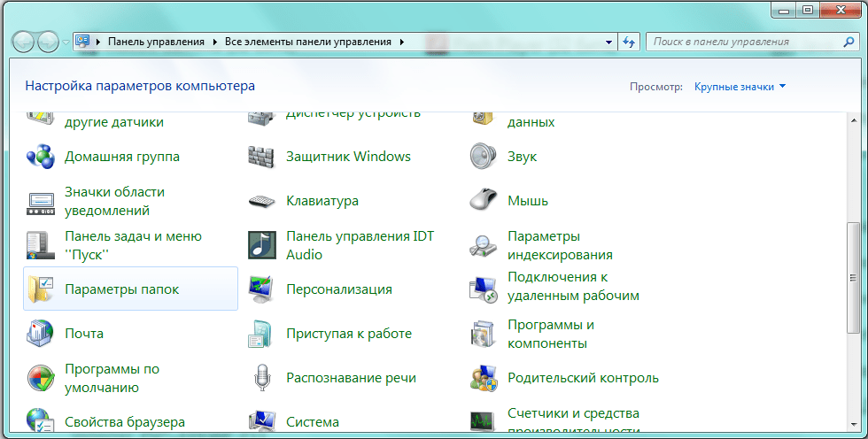Open Свойства браузера link

tap(125, 422)
